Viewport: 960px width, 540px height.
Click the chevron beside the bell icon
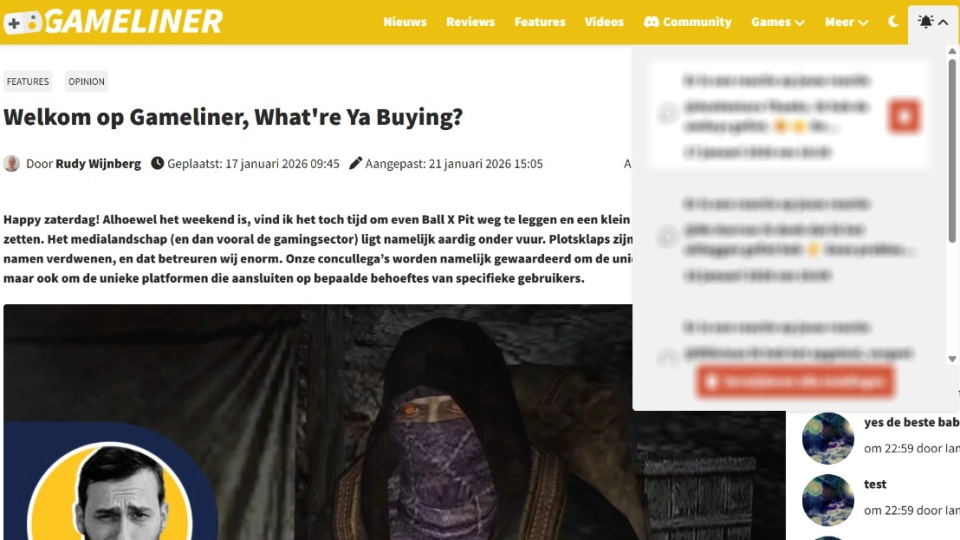(943, 22)
